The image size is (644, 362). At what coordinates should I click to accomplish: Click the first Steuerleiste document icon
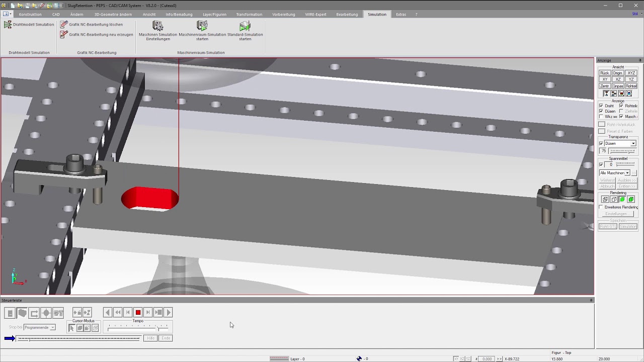10,313
